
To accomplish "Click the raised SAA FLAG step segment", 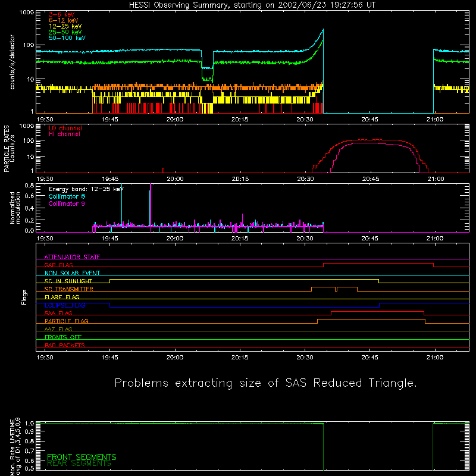I will [x=377, y=311].
